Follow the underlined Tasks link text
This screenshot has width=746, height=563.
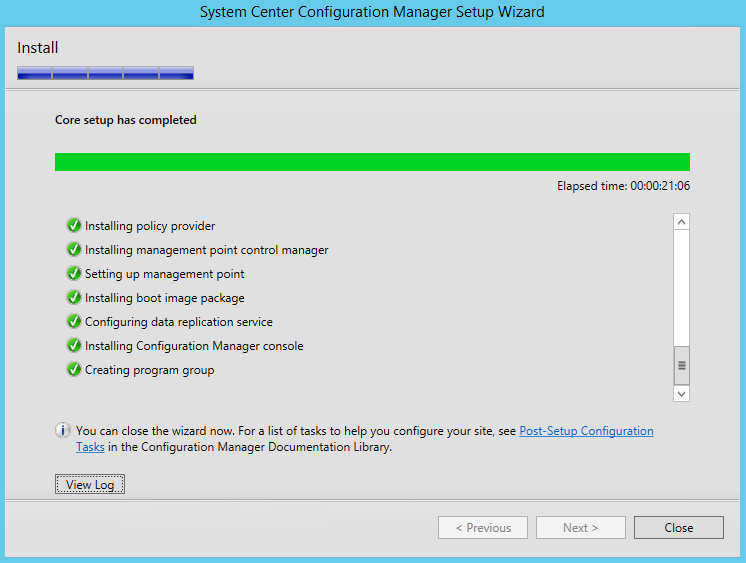(90, 447)
